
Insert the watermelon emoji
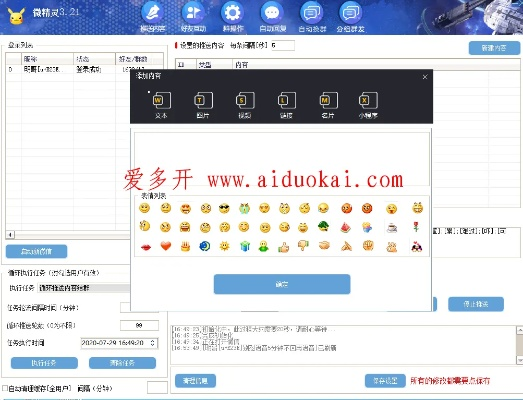click(346, 228)
